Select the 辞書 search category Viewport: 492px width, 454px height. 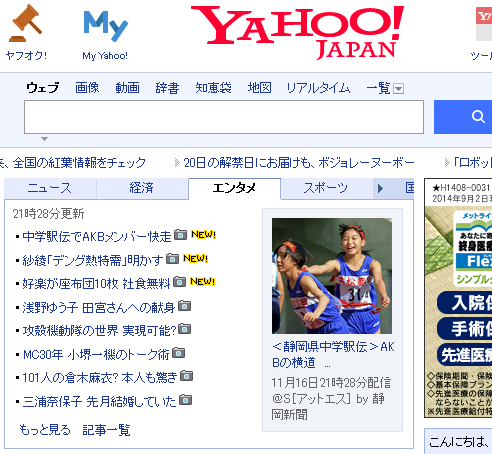[167, 88]
